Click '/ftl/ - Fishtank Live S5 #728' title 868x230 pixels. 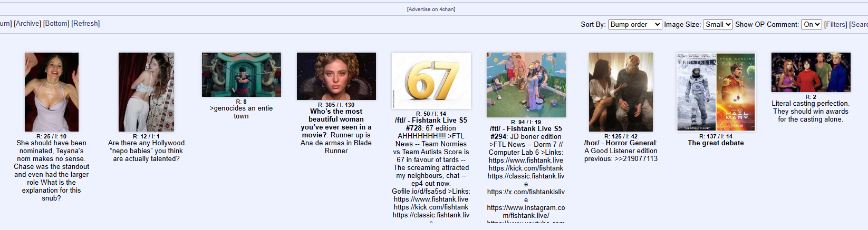(x=431, y=124)
